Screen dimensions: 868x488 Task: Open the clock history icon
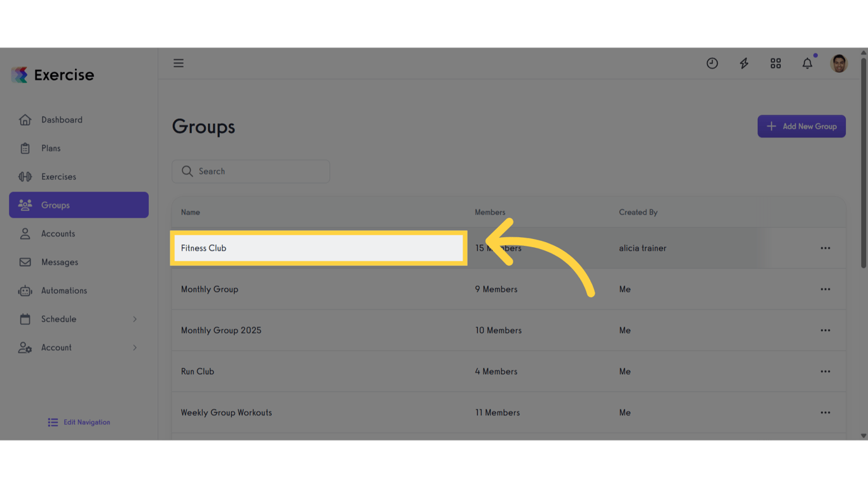click(712, 63)
